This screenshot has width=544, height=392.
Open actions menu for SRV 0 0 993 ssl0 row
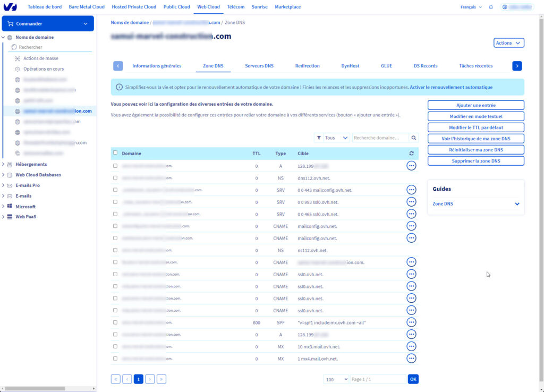pyautogui.click(x=411, y=202)
